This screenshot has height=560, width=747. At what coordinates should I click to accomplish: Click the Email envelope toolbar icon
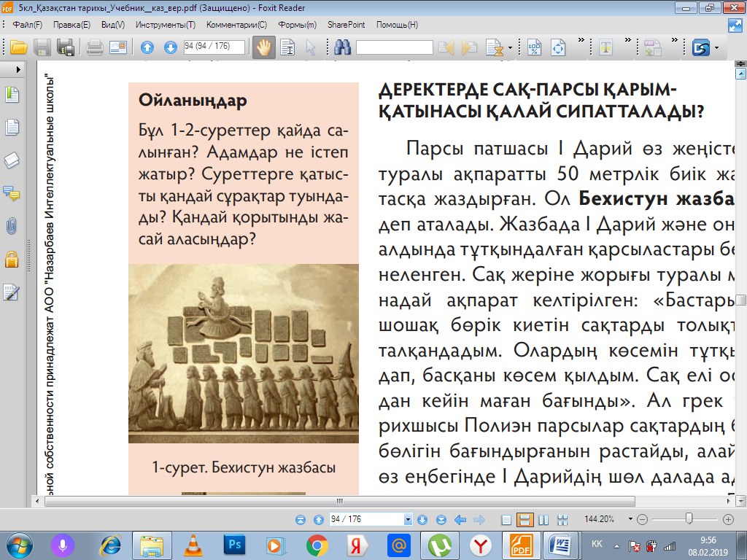click(x=117, y=47)
